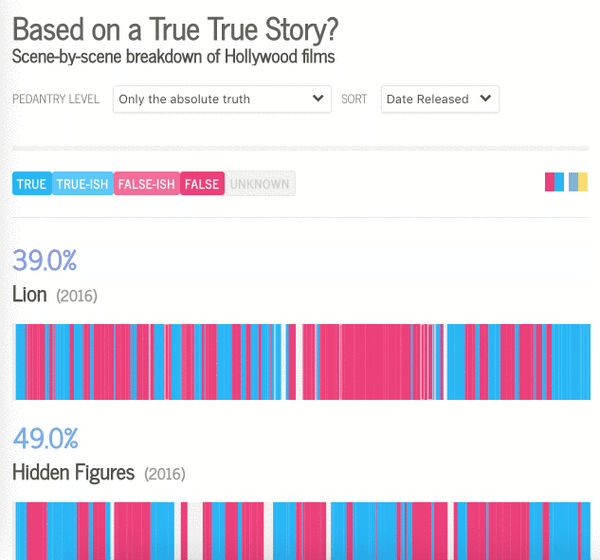Screen dimensions: 600x560
Task: Click the Pedantry Level dropdown chevron arrow
Action: 318,99
